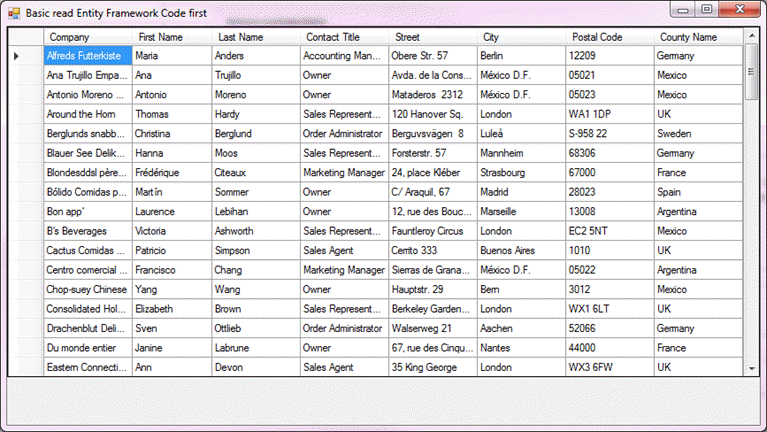Select first name Frédérique cell

coord(172,173)
